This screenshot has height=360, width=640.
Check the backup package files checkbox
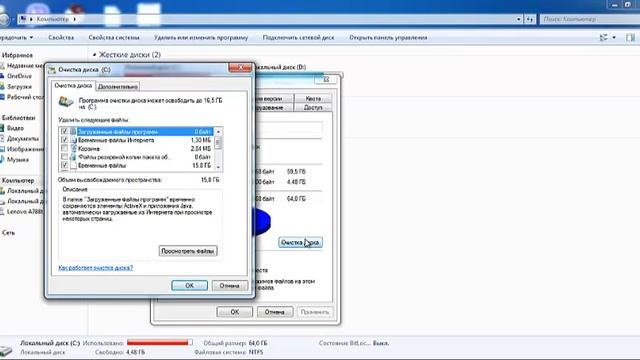click(64, 157)
